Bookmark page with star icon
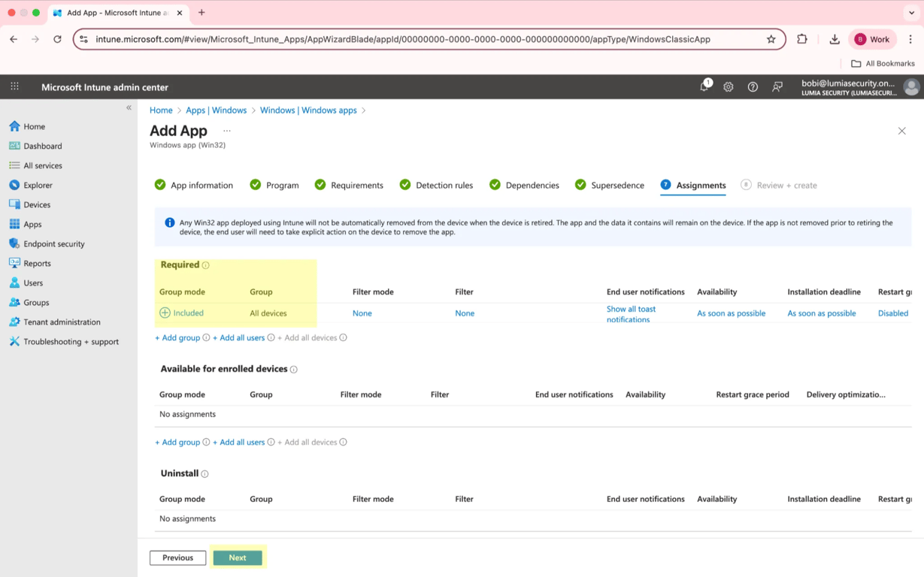 771,39
